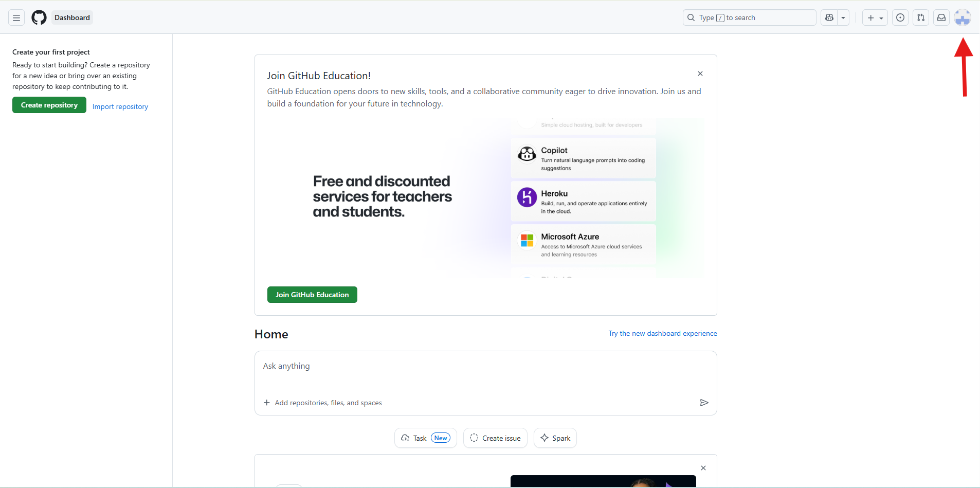Send the Ask anything prompt
The image size is (980, 488).
point(704,403)
